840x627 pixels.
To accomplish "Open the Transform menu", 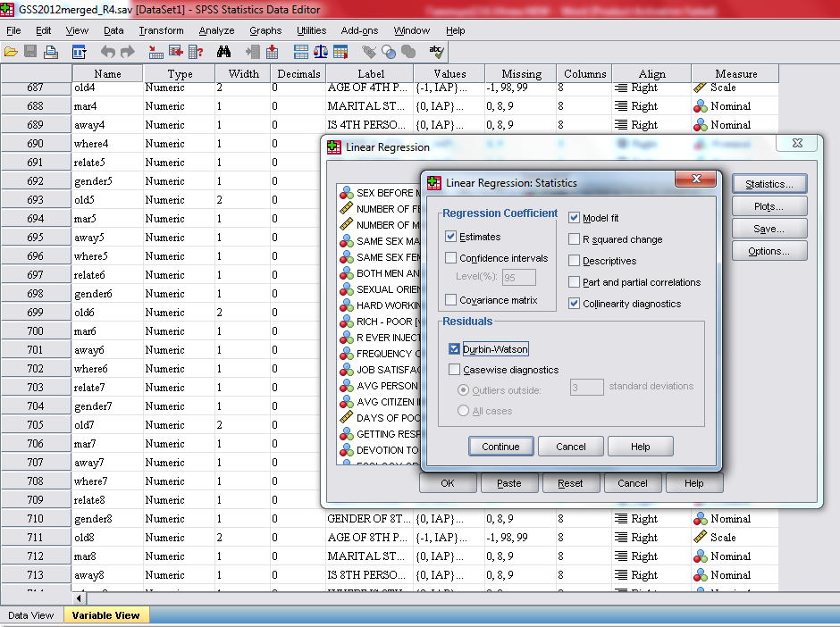I will [161, 30].
